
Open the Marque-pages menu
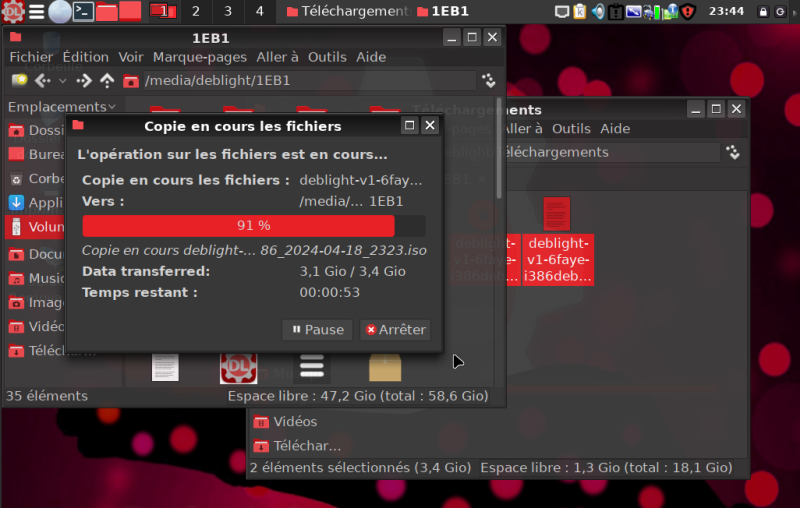[199, 57]
